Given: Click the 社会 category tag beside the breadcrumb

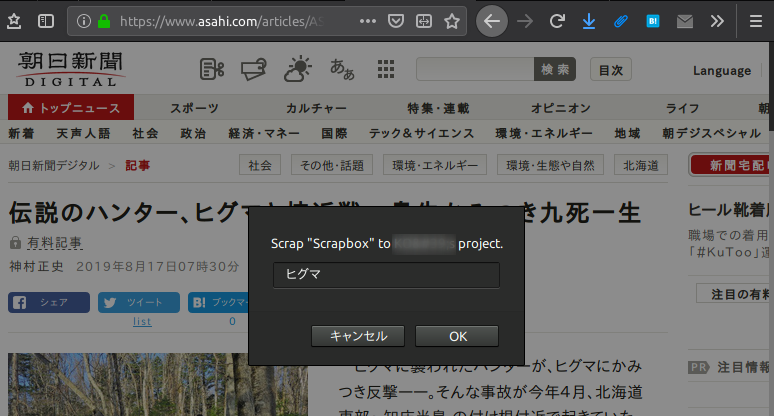Looking at the screenshot, I should (260, 165).
